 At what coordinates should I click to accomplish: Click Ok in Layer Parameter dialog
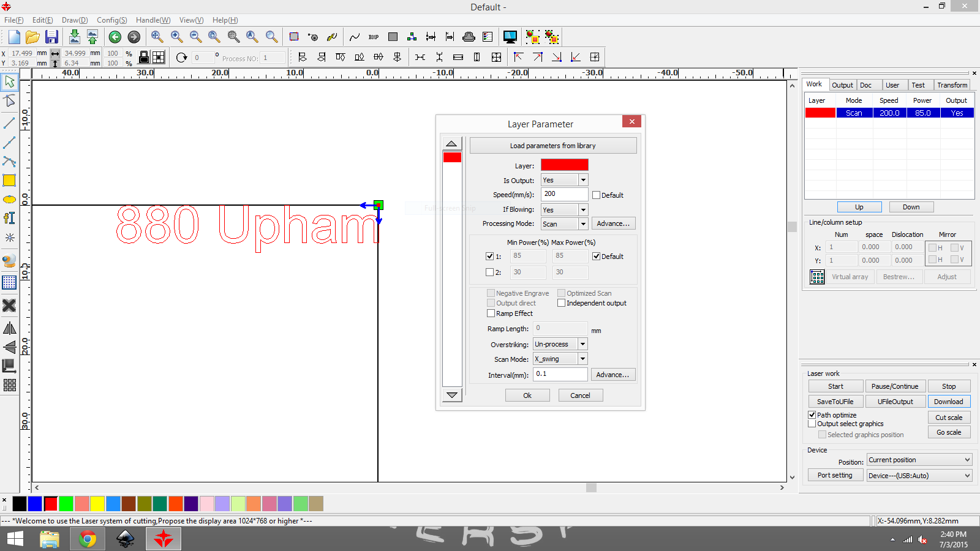[527, 395]
